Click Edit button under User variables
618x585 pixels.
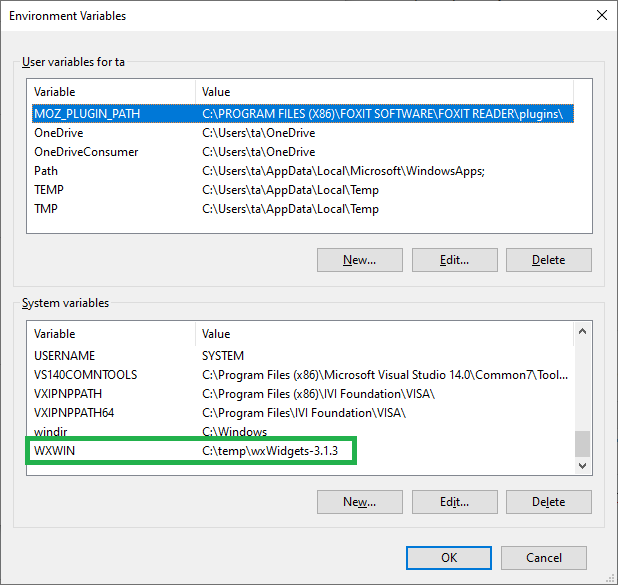tap(454, 260)
